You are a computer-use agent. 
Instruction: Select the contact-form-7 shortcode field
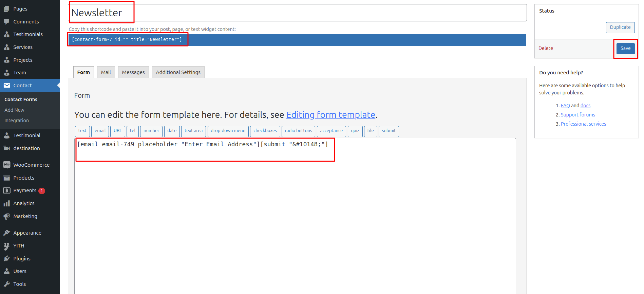297,40
